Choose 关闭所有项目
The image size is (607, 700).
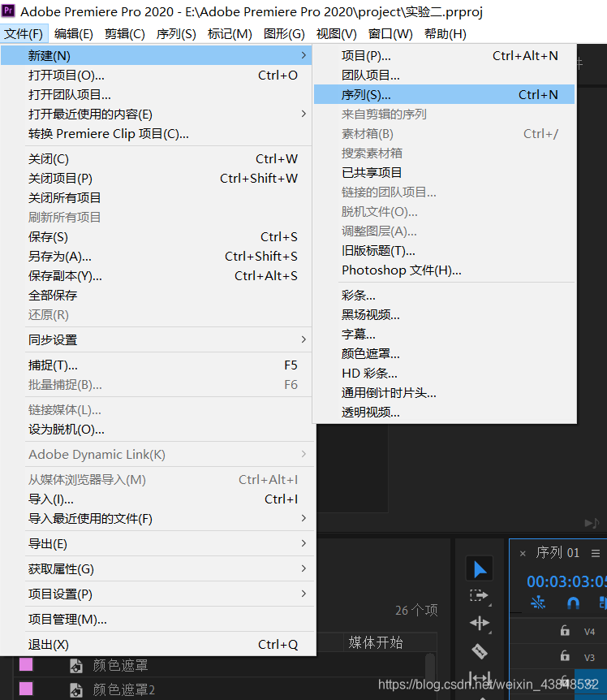coord(156,198)
